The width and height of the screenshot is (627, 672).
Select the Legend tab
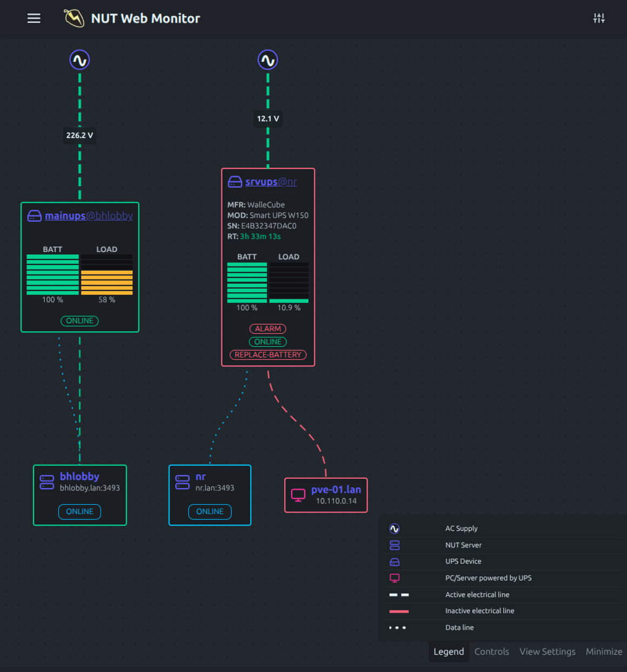tap(448, 652)
